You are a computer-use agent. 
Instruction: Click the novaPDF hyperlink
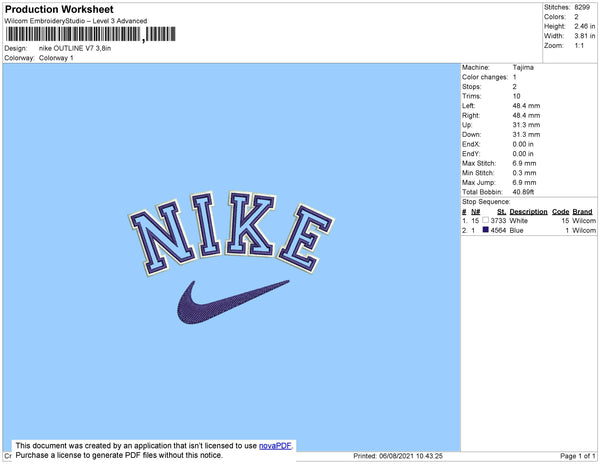pos(278,445)
